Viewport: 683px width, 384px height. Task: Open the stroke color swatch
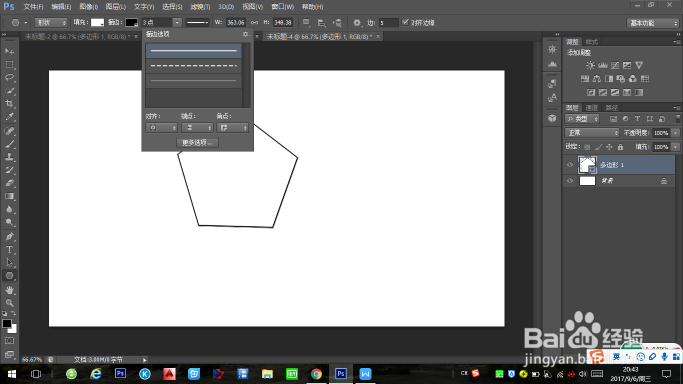(x=131, y=23)
